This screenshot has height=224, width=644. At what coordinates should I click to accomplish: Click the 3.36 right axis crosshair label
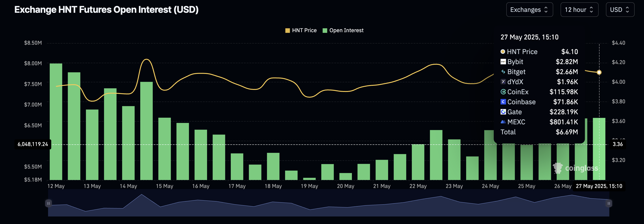(x=618, y=144)
